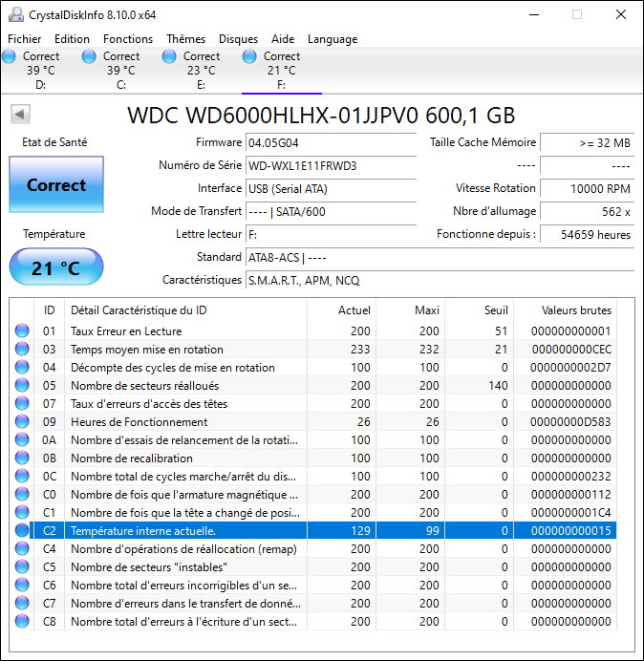Select the Température interne actuelle row

point(313,530)
